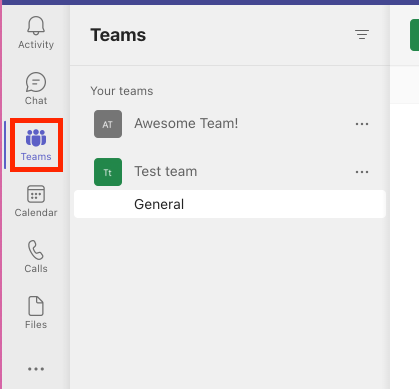Screen dimensions: 419x389
Task: Open the Chat bubble icon
Action: point(36,82)
